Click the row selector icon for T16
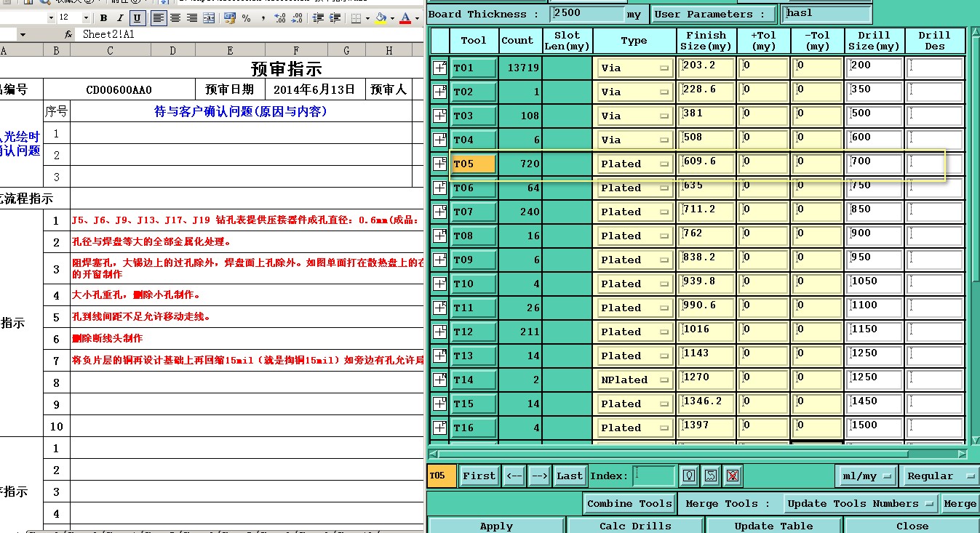 (439, 428)
